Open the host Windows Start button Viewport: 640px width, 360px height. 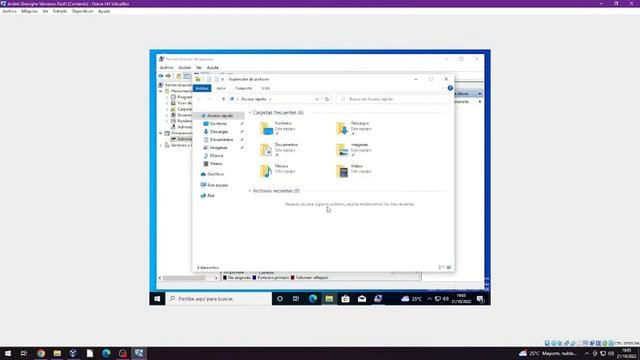point(8,353)
